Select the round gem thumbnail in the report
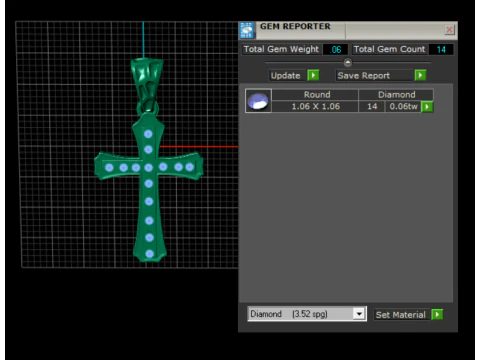The height and width of the screenshot is (360, 480). (258, 101)
